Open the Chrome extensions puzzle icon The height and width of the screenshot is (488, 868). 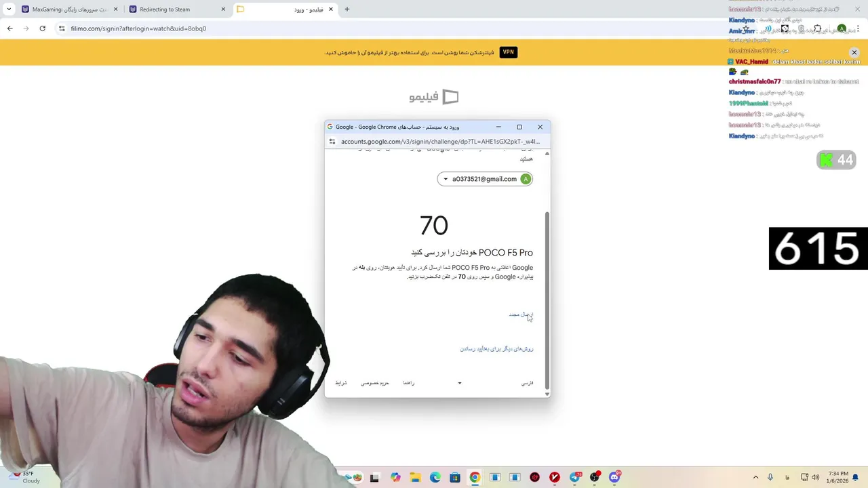pyautogui.click(x=817, y=28)
